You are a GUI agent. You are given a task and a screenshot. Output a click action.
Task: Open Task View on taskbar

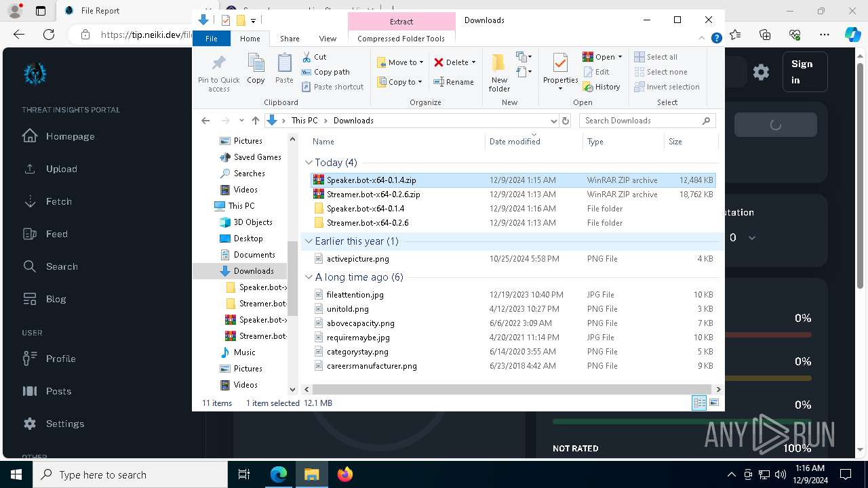244,474
